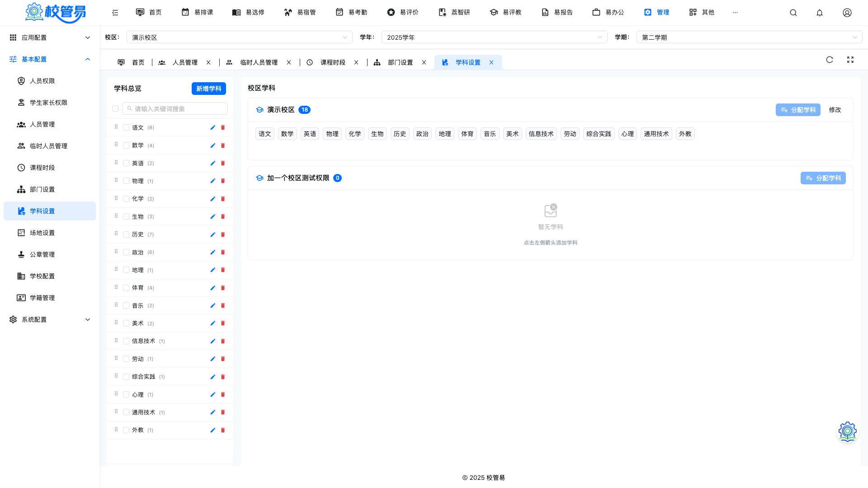868x488 pixels.
Task: Open the 学年 dropdown showing 2025学年
Action: 495,37
